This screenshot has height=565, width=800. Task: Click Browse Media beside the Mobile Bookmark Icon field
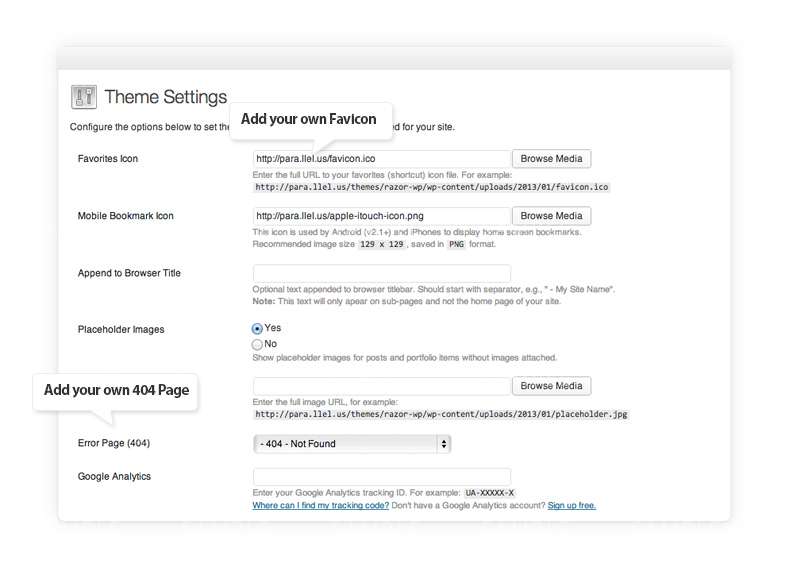(x=551, y=216)
